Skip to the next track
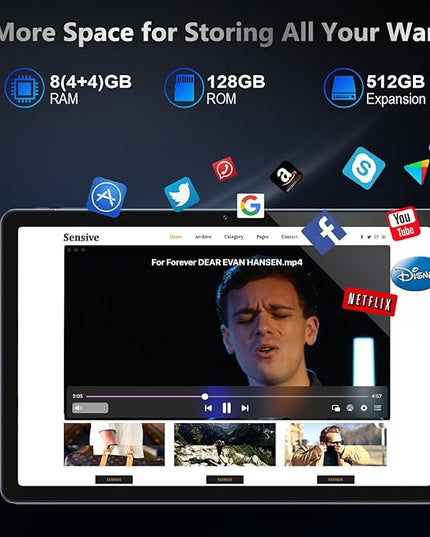This screenshot has width=430, height=537. pos(245,408)
